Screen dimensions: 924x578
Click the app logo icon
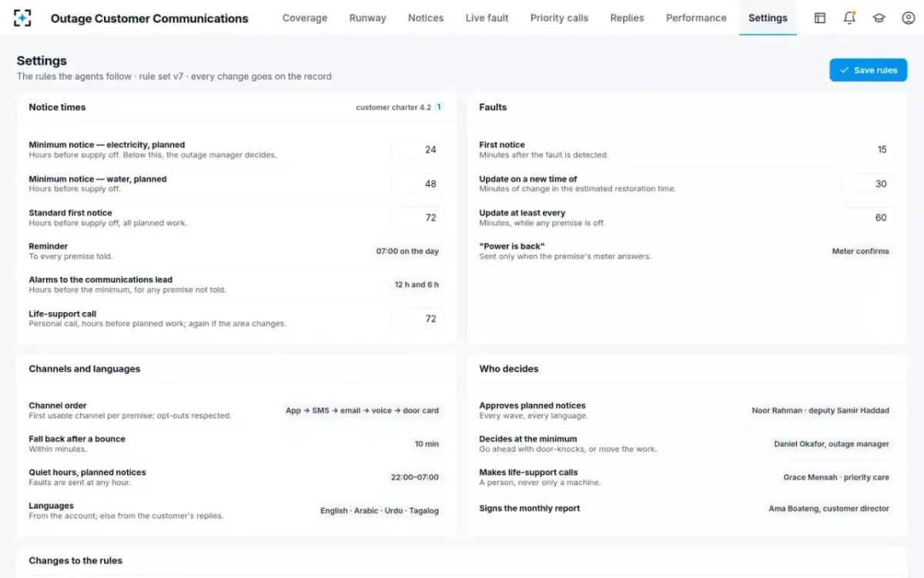pos(23,18)
